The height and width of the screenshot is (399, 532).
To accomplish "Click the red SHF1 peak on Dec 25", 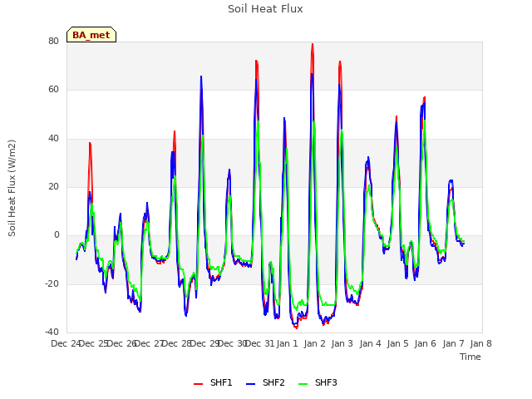I will point(90,144).
